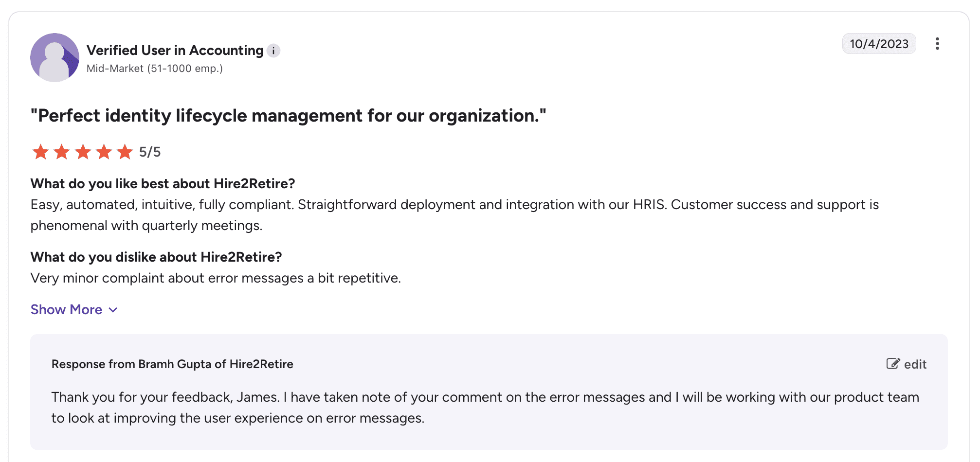The width and height of the screenshot is (980, 462).
Task: Click the reviewer's purple avatar picture
Action: click(54, 57)
